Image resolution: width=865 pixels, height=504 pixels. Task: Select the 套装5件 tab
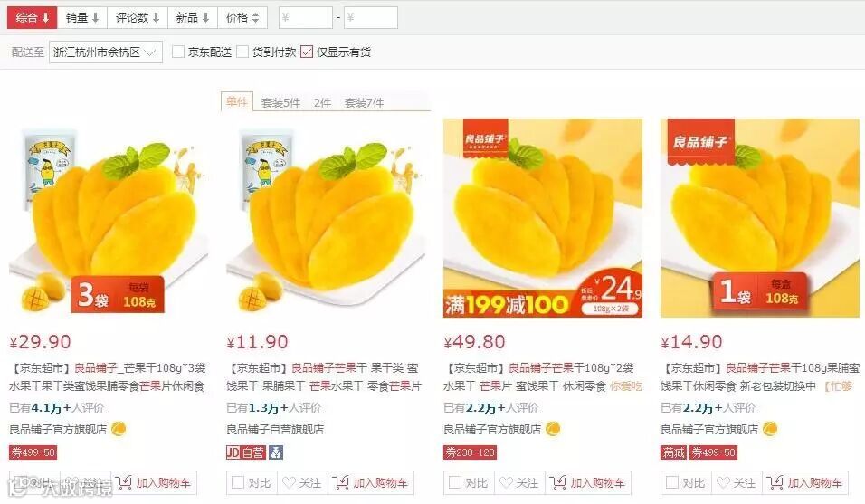coord(280,102)
